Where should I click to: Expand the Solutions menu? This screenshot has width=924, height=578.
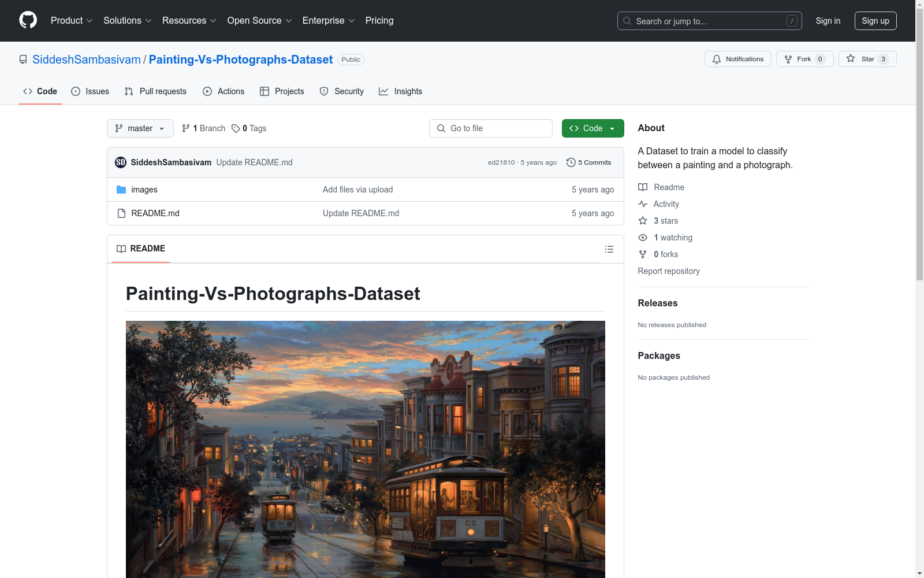tap(128, 21)
